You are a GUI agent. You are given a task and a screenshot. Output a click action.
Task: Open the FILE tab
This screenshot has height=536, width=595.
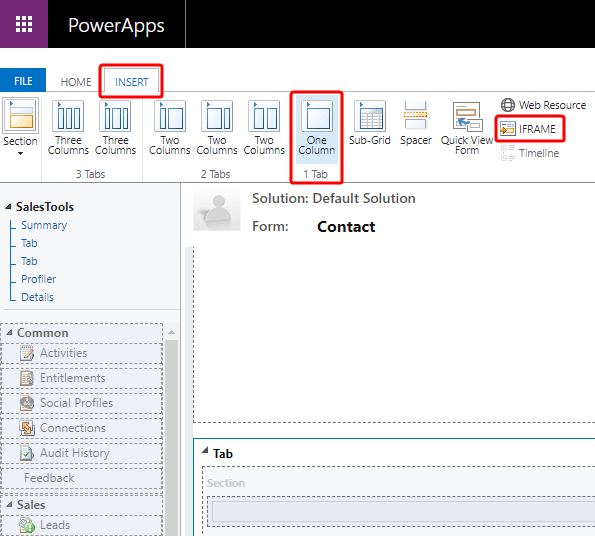(x=23, y=81)
